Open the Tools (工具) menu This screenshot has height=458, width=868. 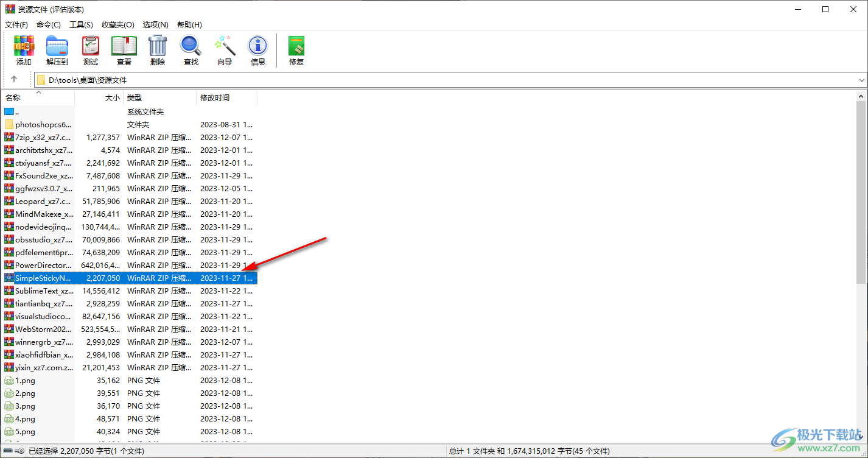tap(81, 24)
